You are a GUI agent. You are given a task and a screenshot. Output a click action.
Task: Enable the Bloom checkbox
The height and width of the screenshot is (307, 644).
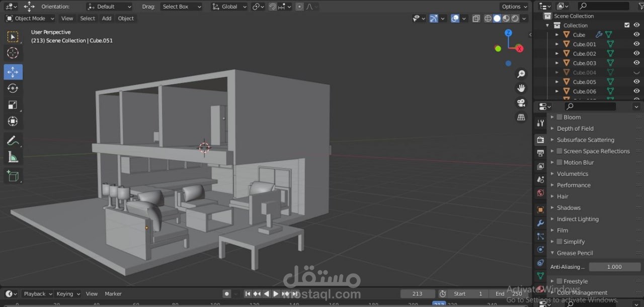[559, 117]
